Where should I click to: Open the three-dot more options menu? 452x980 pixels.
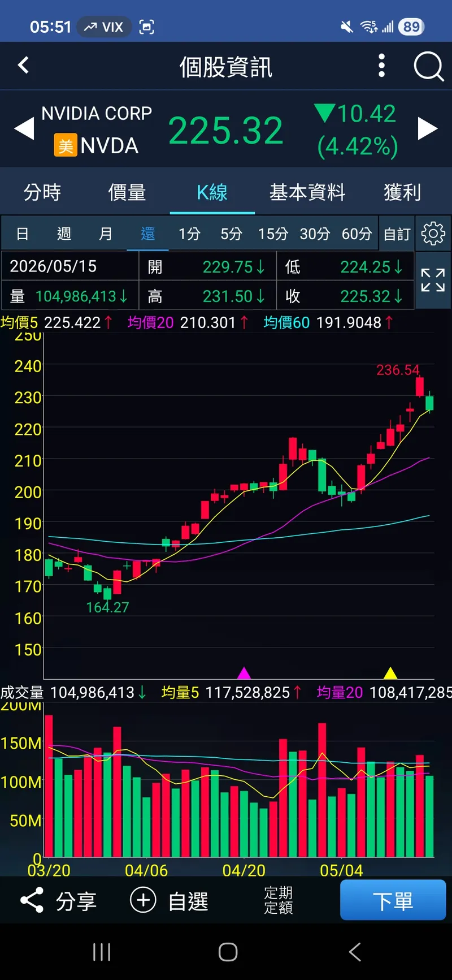[x=382, y=66]
